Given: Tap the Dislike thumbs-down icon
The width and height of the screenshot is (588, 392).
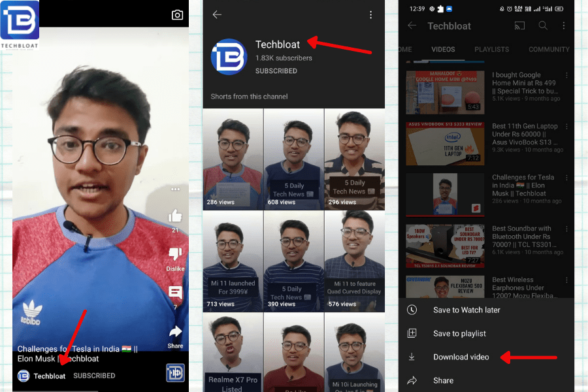Looking at the screenshot, I should [x=175, y=254].
